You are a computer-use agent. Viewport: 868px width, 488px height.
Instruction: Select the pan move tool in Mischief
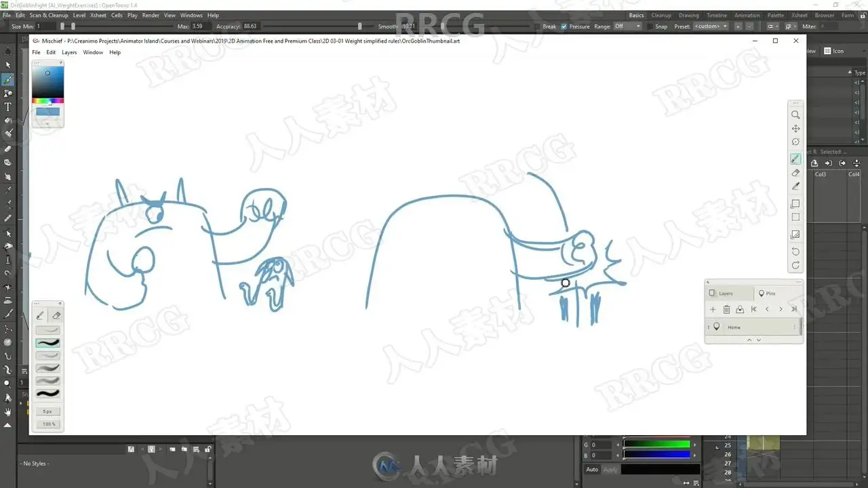tap(795, 128)
